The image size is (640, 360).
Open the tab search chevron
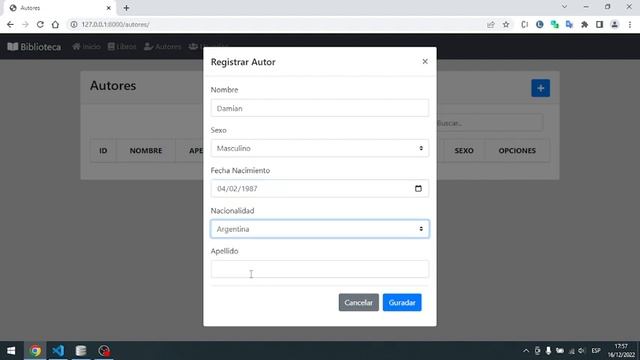click(x=564, y=7)
